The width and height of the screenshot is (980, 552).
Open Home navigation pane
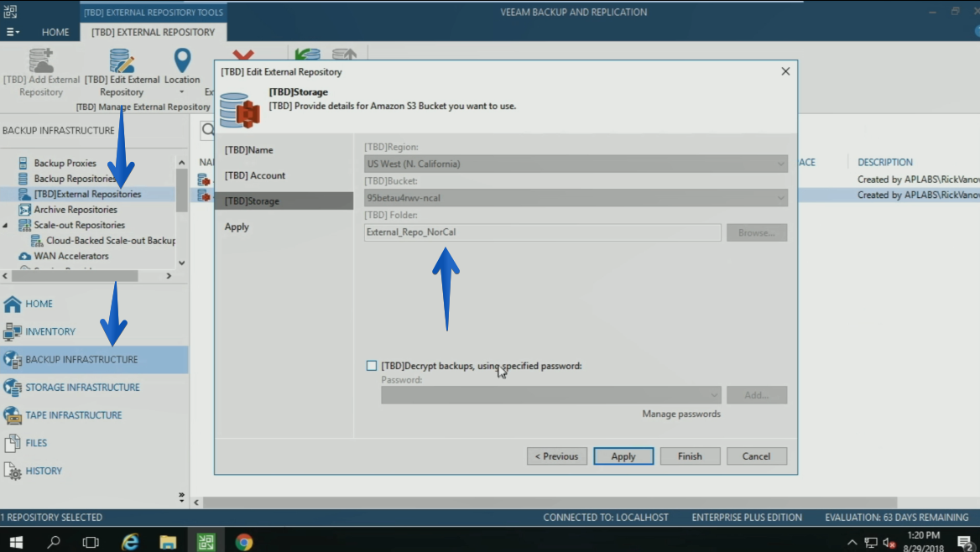pos(94,304)
